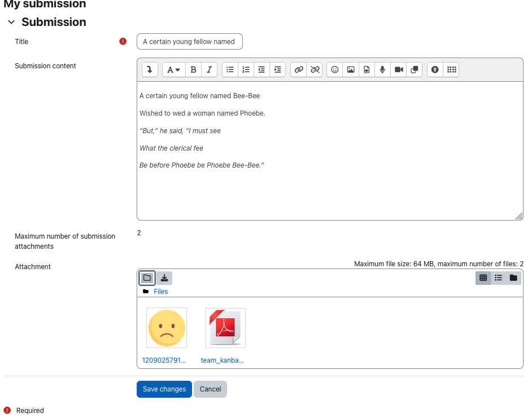Switch attachments to icon grid view
This screenshot has width=532, height=418.
483,278
